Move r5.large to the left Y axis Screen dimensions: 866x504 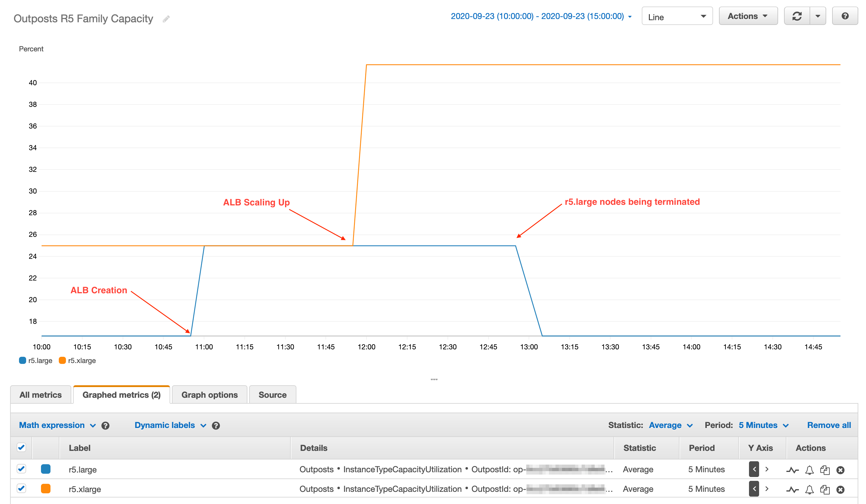[x=754, y=469]
